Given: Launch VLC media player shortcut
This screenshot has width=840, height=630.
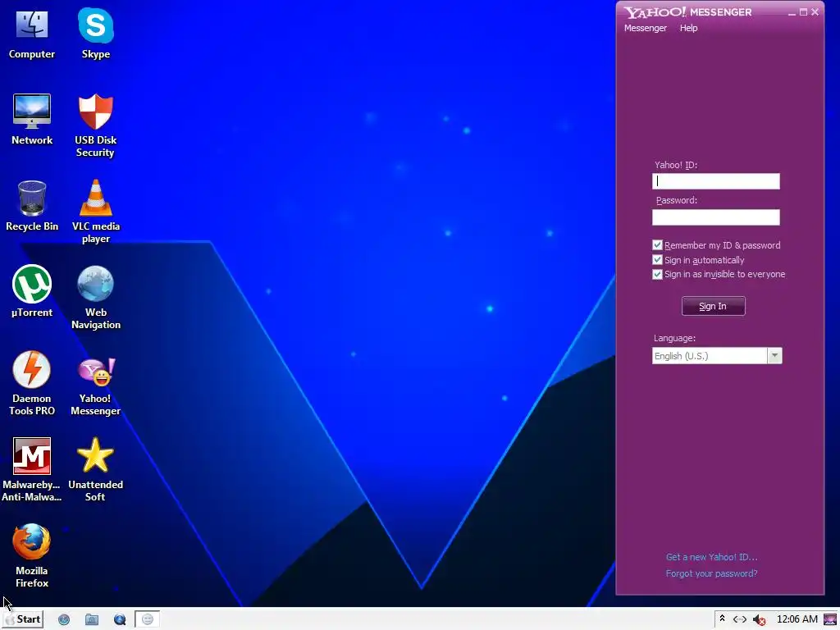Looking at the screenshot, I should (95, 212).
